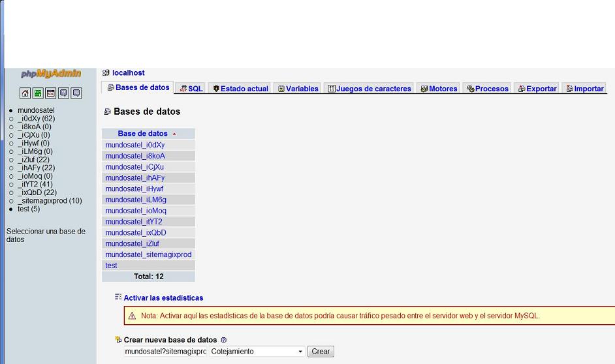The height and width of the screenshot is (364, 615).
Task: Click the server icon beside localhost
Action: (x=106, y=72)
